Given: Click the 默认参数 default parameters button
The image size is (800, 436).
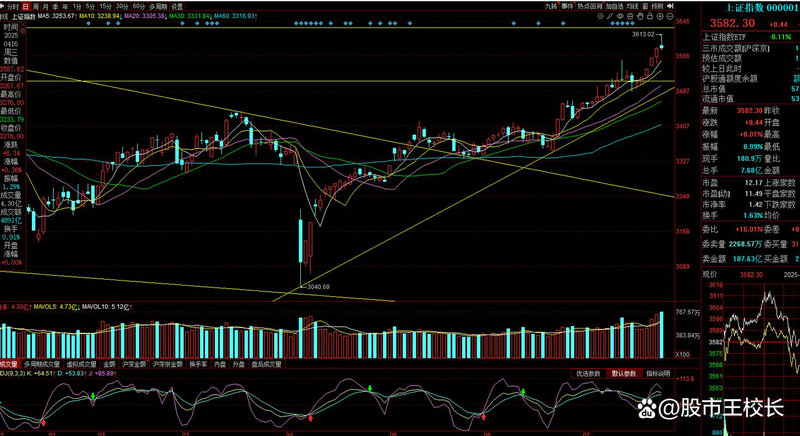Looking at the screenshot, I should (623, 373).
